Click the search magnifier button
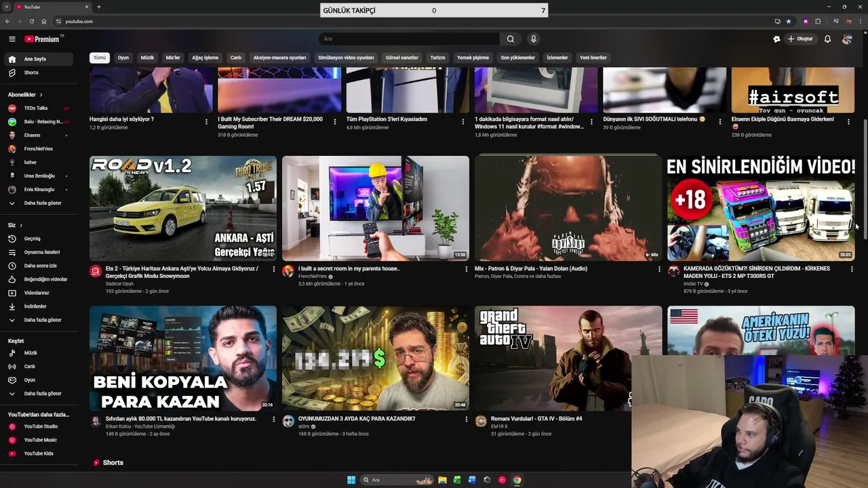The image size is (868, 488). [511, 39]
